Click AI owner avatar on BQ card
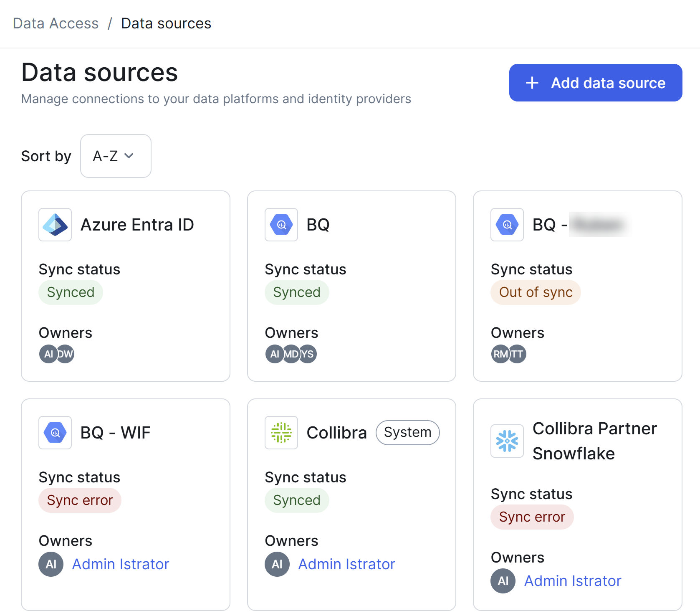Screen dimensions: 700x616 point(274,354)
